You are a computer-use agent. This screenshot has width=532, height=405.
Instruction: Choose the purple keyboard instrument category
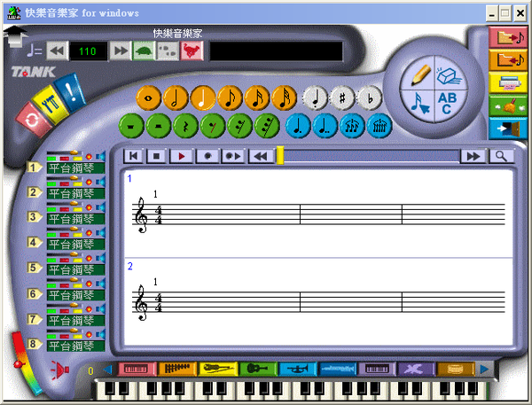(377, 369)
